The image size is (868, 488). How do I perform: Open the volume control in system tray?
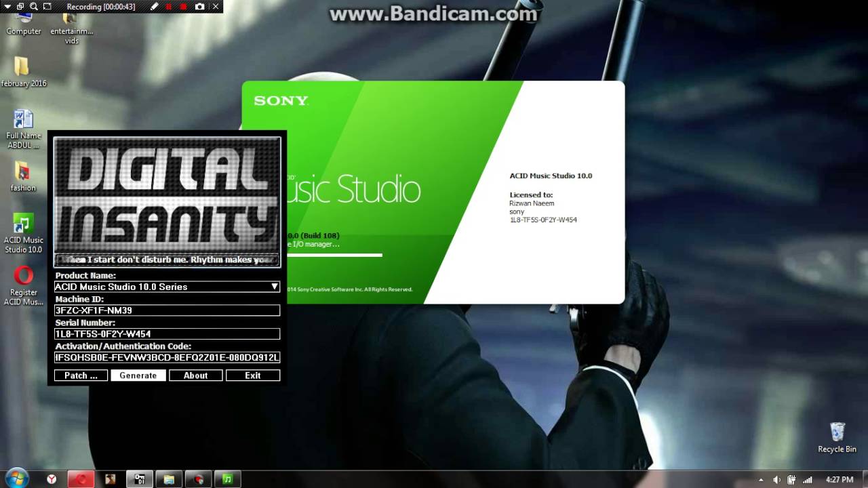[x=777, y=480]
